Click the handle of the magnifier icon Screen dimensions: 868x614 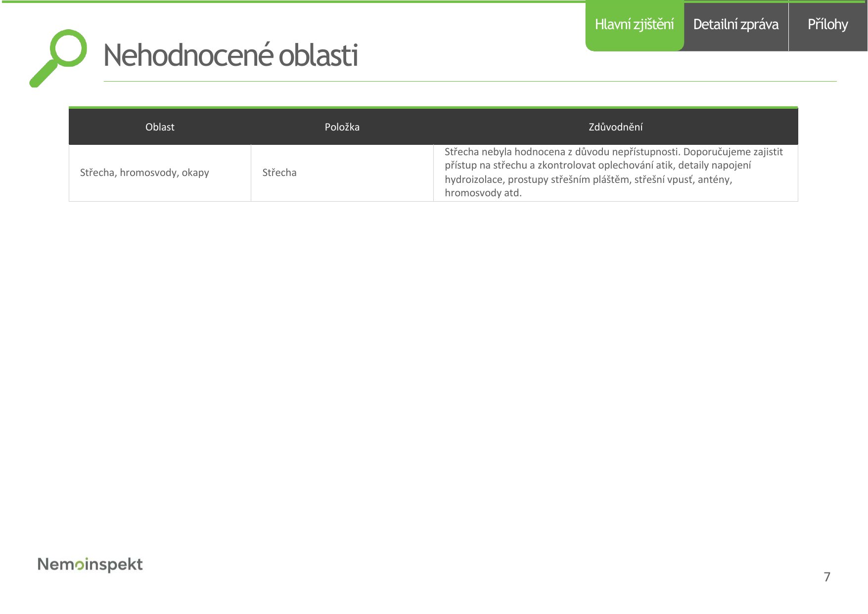43,74
